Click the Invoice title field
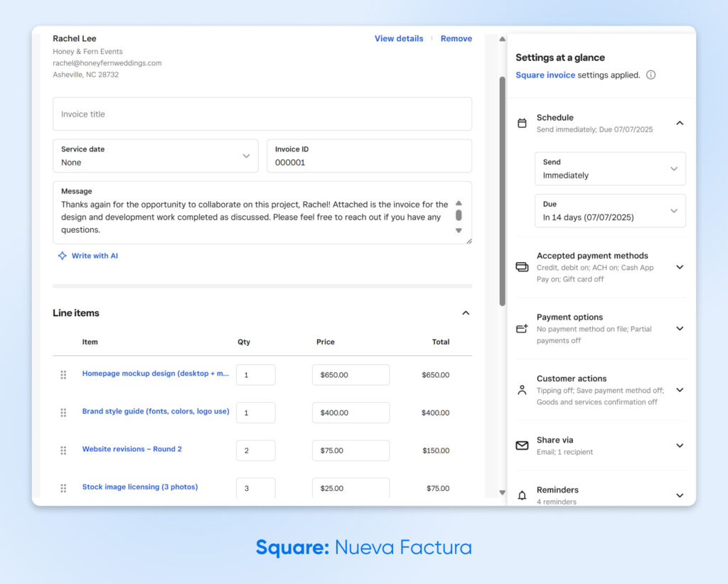 point(262,114)
